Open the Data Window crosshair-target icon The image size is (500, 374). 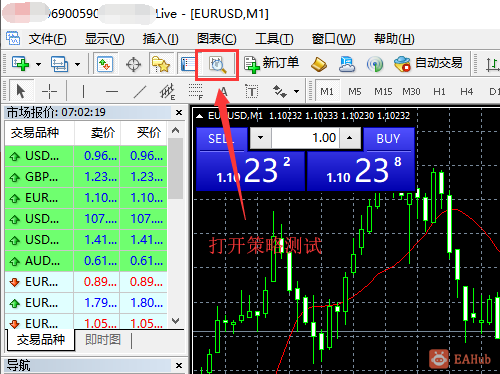pyautogui.click(x=133, y=64)
